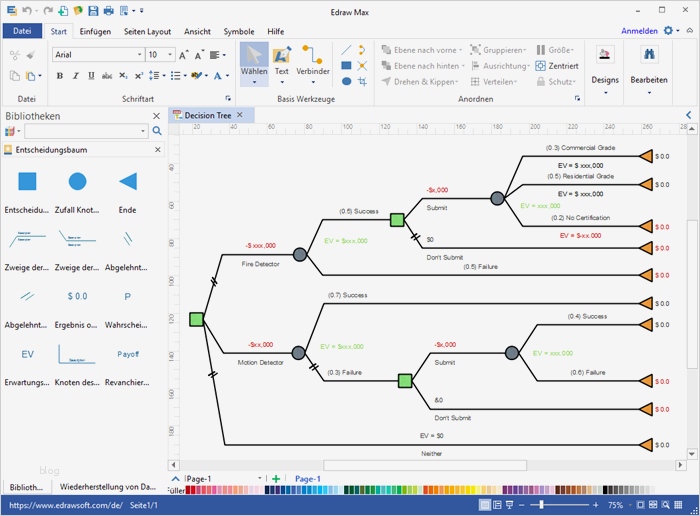Add a new page with plus button
This screenshot has width=700, height=516.
click(x=276, y=479)
